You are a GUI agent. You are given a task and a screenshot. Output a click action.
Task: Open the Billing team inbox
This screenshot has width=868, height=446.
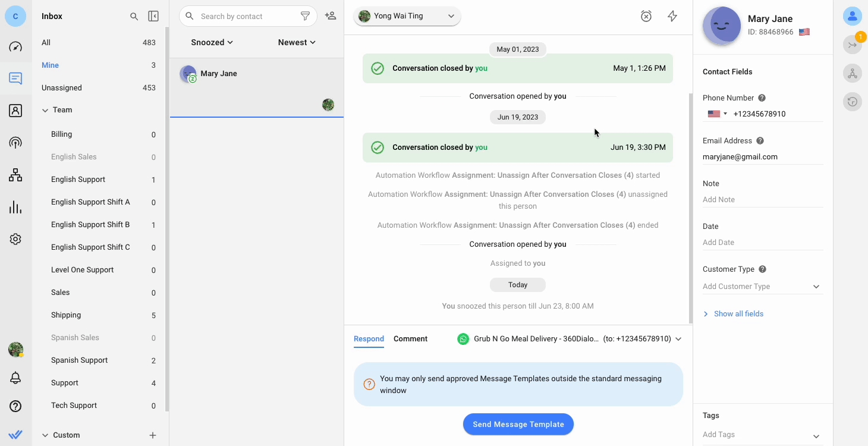pos(99,134)
